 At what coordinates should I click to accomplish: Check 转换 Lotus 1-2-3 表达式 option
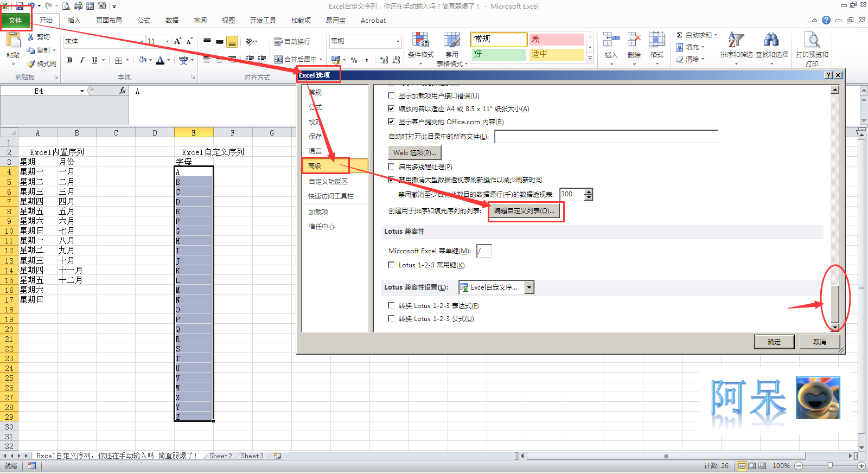coord(391,305)
